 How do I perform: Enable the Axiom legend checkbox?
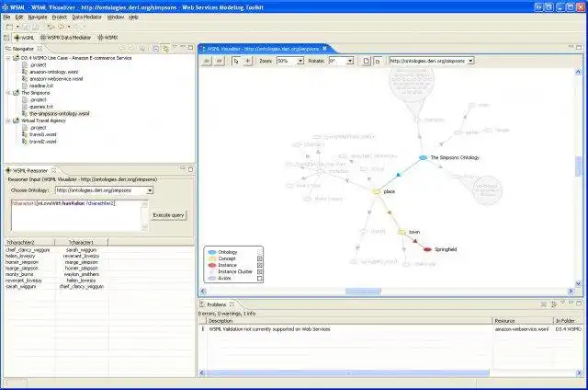click(x=259, y=278)
